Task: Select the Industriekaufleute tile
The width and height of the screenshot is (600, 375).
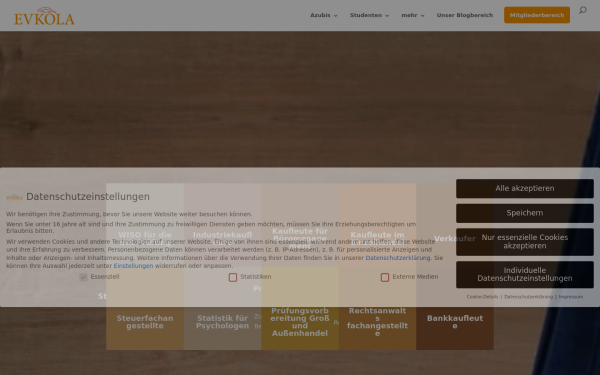Action: (222, 225)
